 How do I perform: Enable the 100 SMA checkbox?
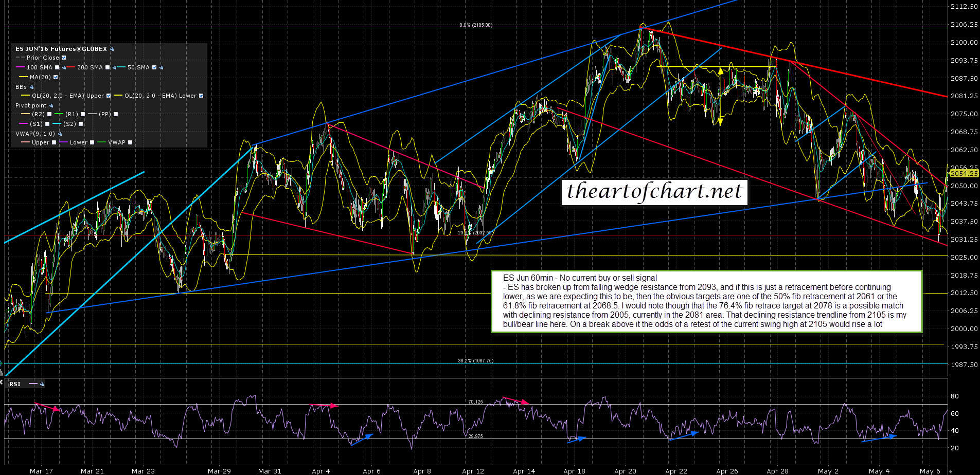(x=57, y=68)
